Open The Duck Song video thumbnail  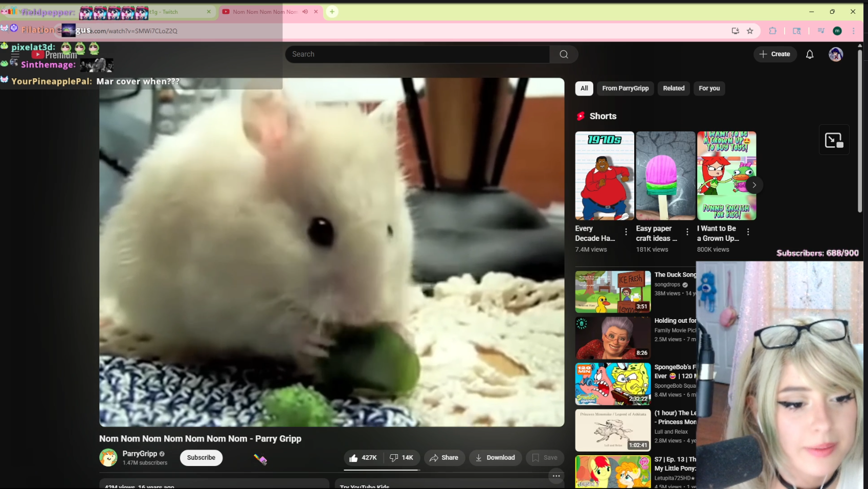click(x=613, y=292)
